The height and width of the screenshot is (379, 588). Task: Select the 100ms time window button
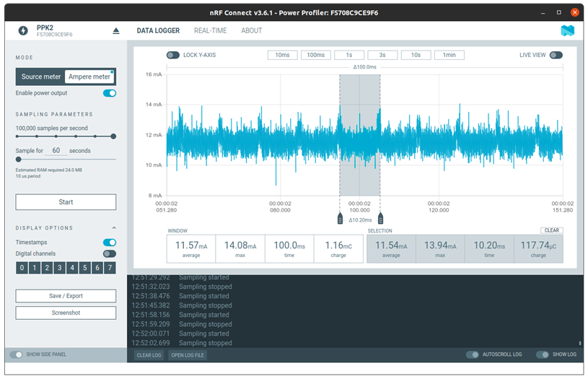(x=316, y=55)
